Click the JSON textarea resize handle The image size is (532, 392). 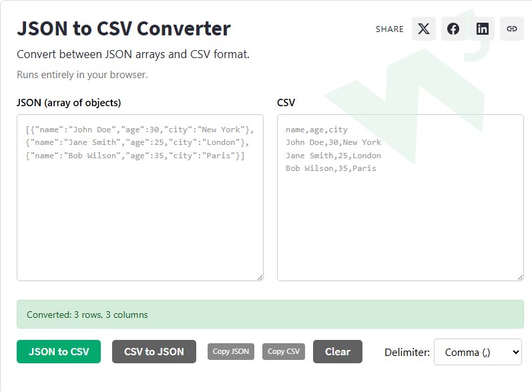260,277
